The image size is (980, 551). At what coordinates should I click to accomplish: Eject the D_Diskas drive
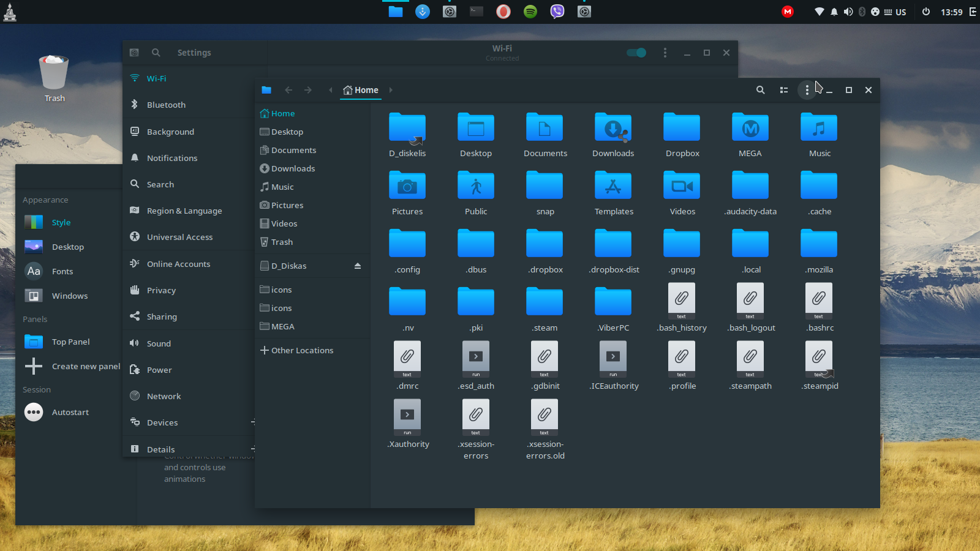(x=358, y=266)
